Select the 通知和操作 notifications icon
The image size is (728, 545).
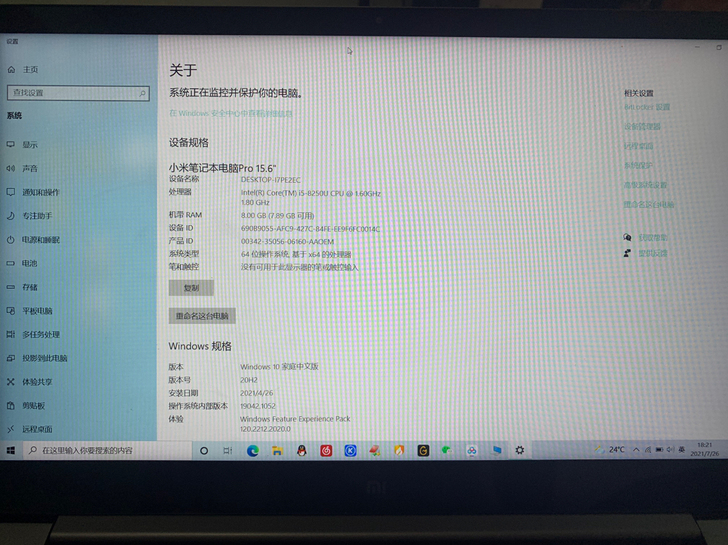tap(11, 192)
